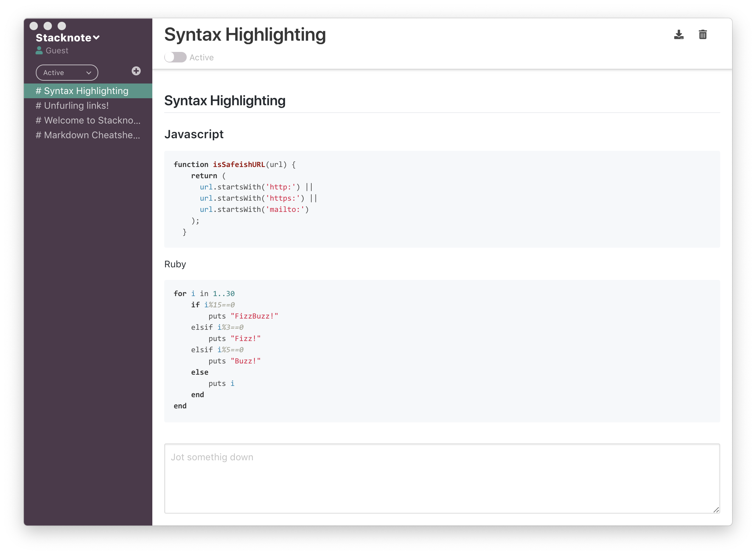Click the Javascript code block
Screen dimensions: 756x555
tap(442, 199)
